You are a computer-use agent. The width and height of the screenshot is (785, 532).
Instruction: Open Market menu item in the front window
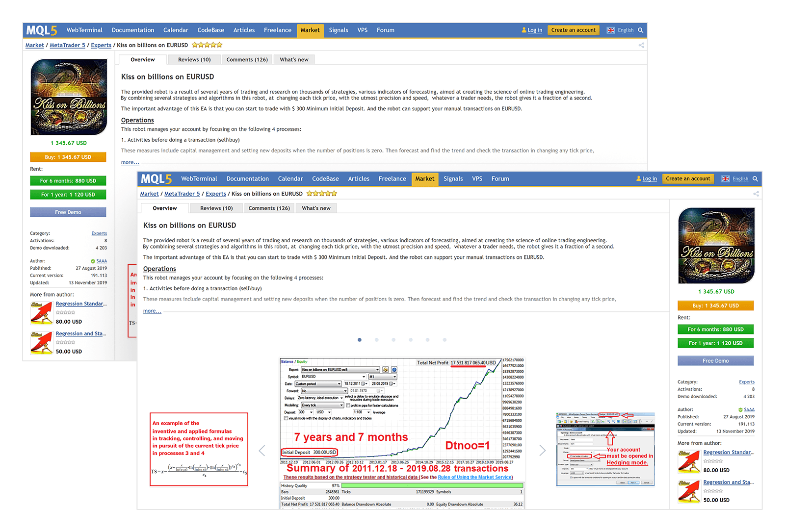point(425,179)
